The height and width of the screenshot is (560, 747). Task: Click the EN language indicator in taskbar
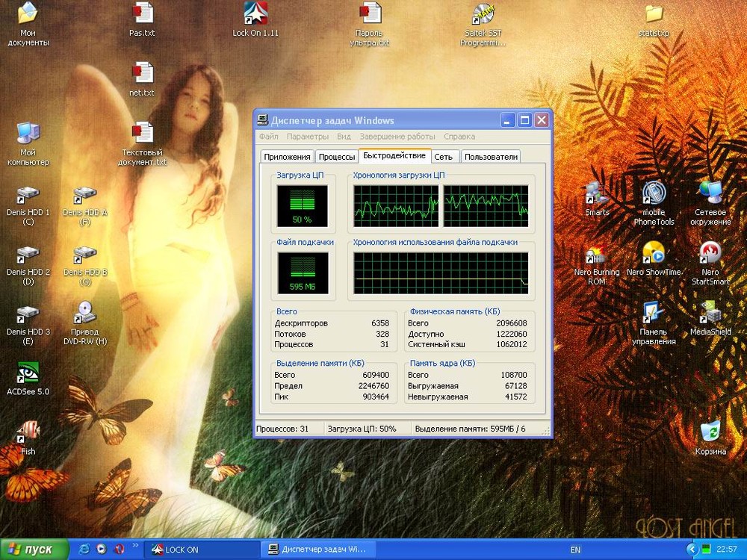(574, 550)
